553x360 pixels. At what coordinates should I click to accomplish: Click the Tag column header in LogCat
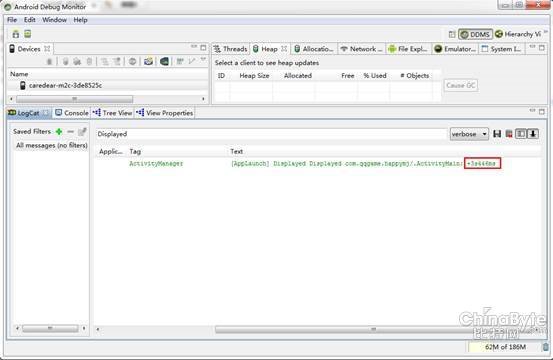pos(135,152)
